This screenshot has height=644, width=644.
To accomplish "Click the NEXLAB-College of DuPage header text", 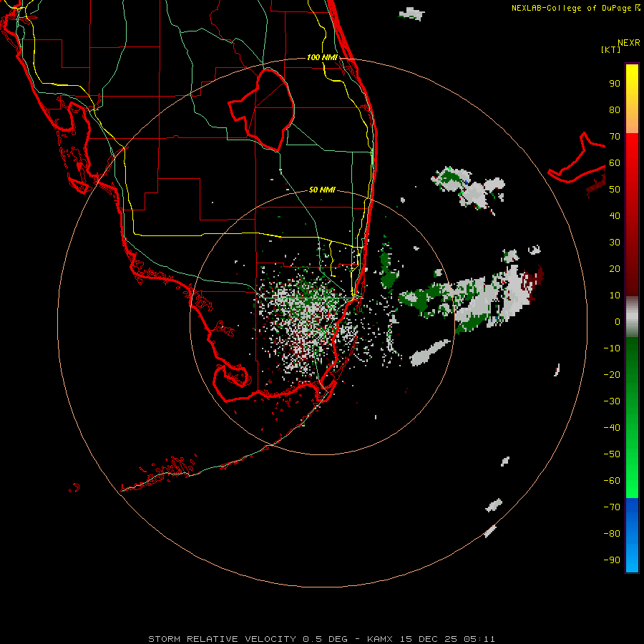I will point(575,8).
